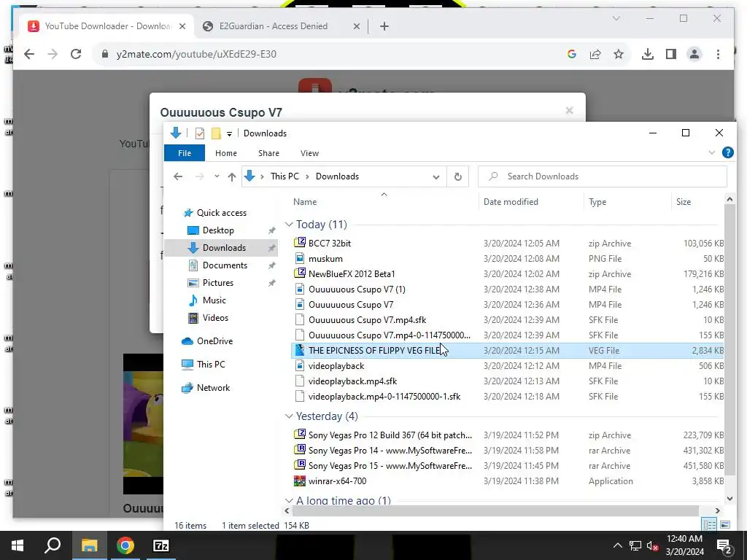This screenshot has width=747, height=560.
Task: Open the File tab in Explorer
Action: [185, 153]
